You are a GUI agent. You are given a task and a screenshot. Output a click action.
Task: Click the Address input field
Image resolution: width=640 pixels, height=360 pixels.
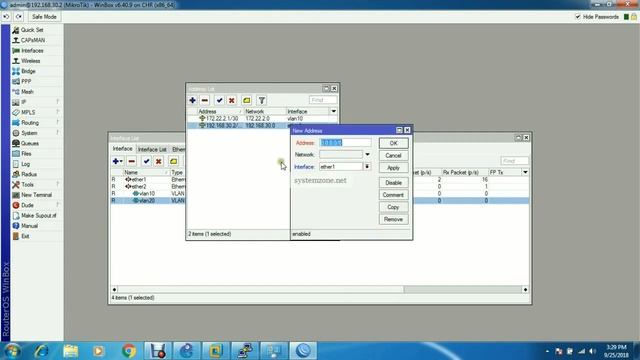click(345, 142)
